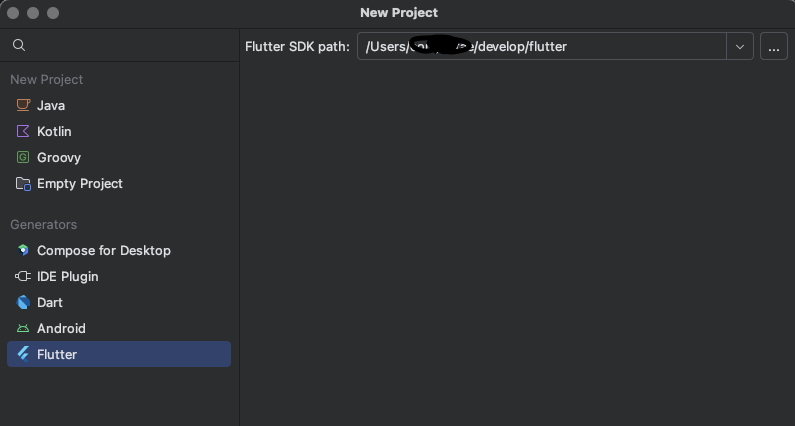Click the Compose for Desktop icon
The width and height of the screenshot is (795, 426).
tap(23, 250)
